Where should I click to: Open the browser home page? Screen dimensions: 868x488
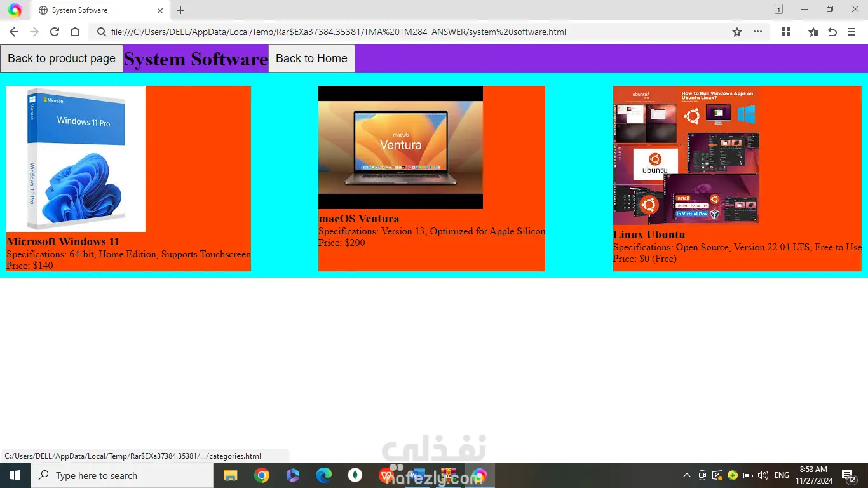[75, 32]
